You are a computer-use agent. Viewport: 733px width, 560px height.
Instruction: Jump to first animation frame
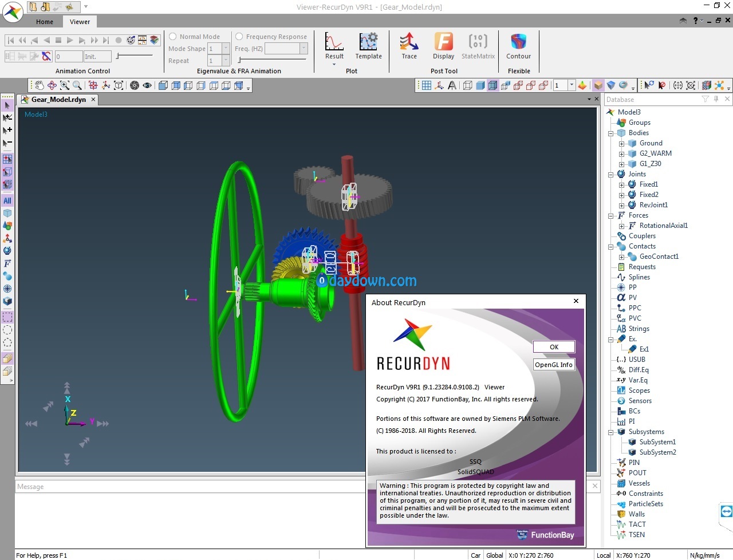(x=10, y=40)
